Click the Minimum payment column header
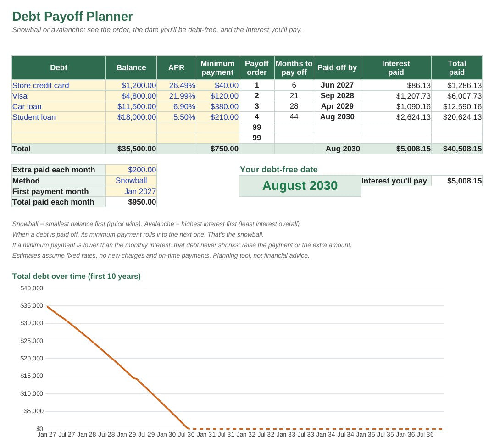Viewport: 494px width, 448px height. pos(217,68)
